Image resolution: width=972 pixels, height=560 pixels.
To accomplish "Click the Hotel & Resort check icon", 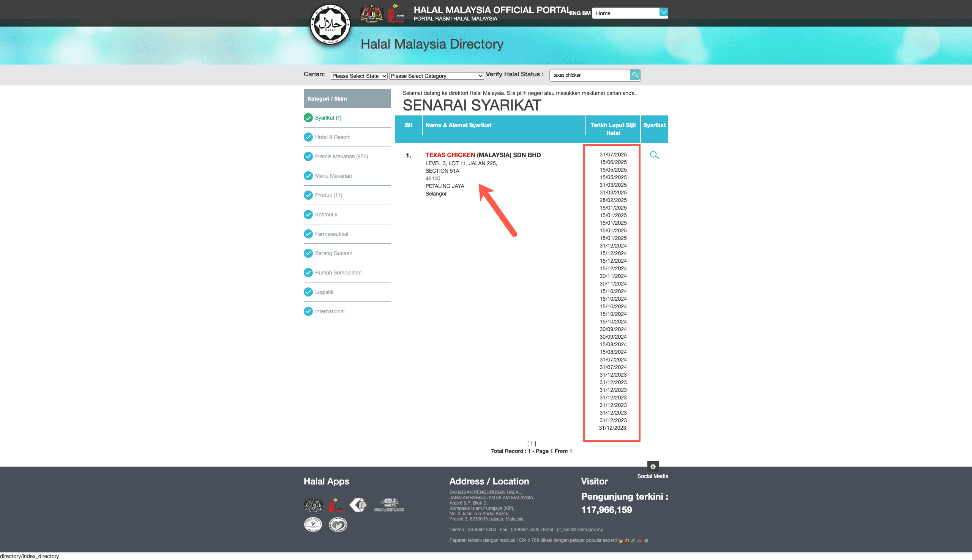I will point(308,137).
